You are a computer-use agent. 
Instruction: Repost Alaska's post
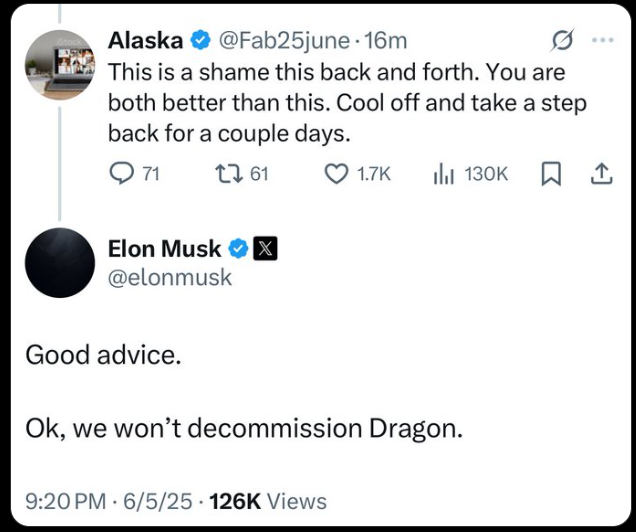pyautogui.click(x=226, y=174)
